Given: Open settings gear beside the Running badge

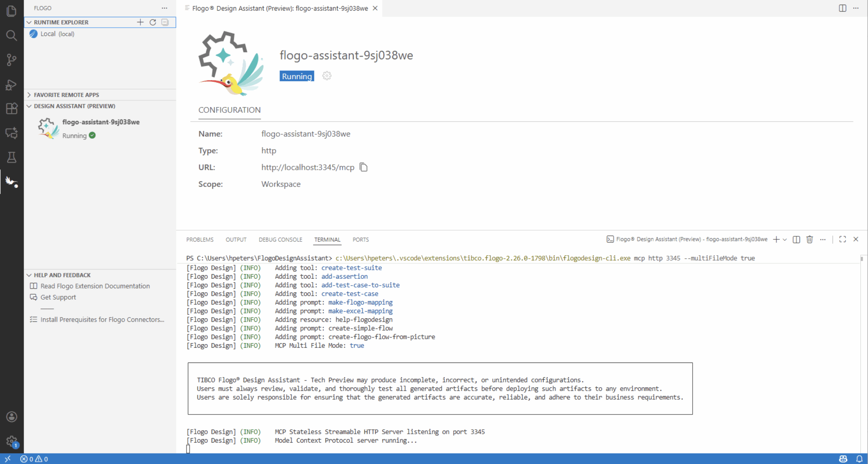Looking at the screenshot, I should pos(326,76).
